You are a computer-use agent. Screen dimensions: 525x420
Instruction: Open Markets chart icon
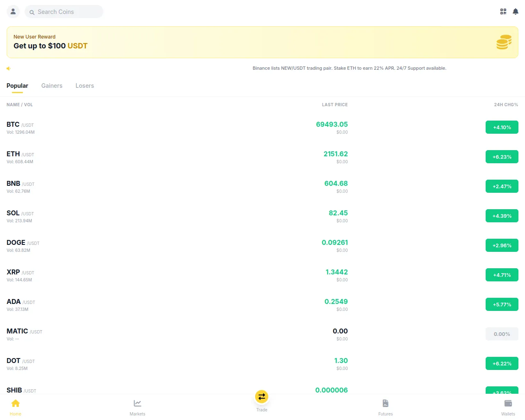coord(137,403)
